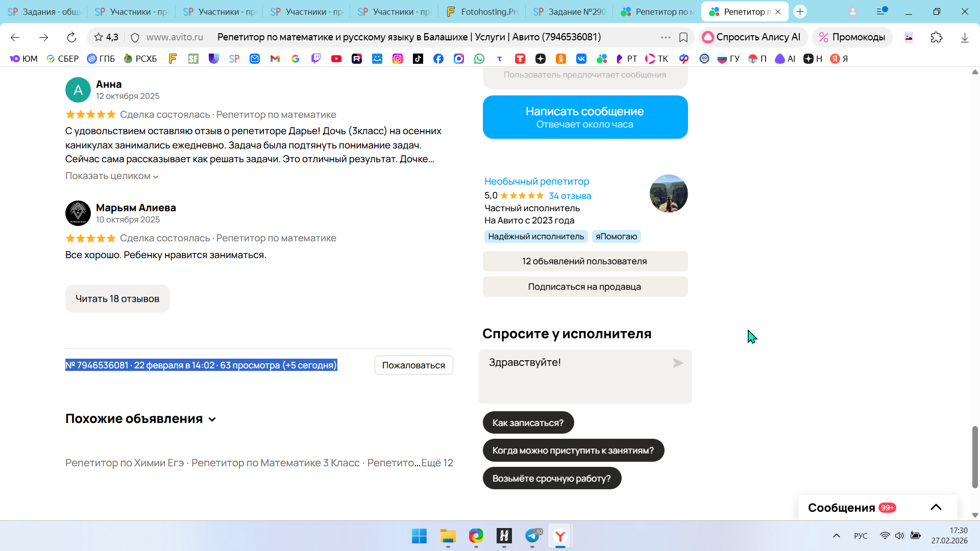
Task: Reload the page with refresh icon
Action: tap(71, 37)
